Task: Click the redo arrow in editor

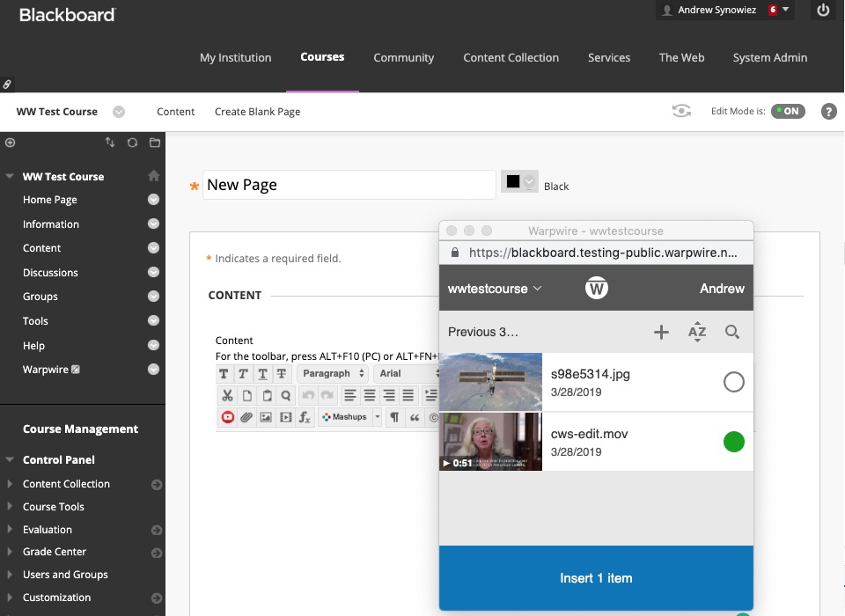Action: tap(327, 396)
